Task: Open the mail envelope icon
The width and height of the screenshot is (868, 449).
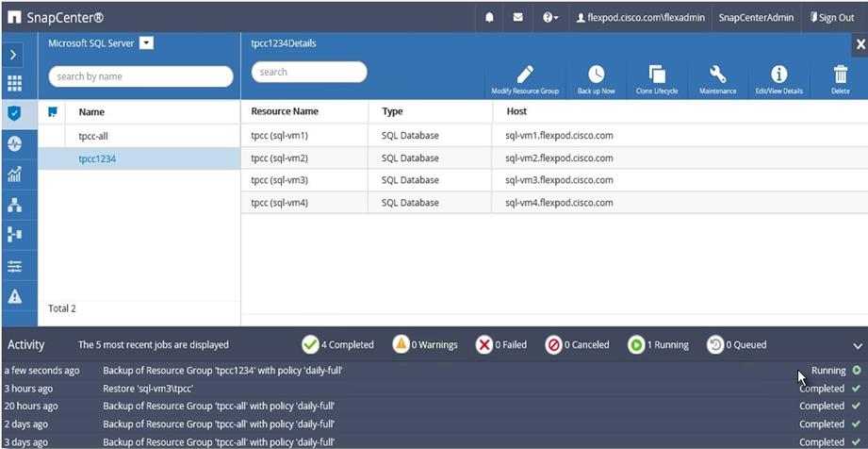Action: tap(517, 17)
